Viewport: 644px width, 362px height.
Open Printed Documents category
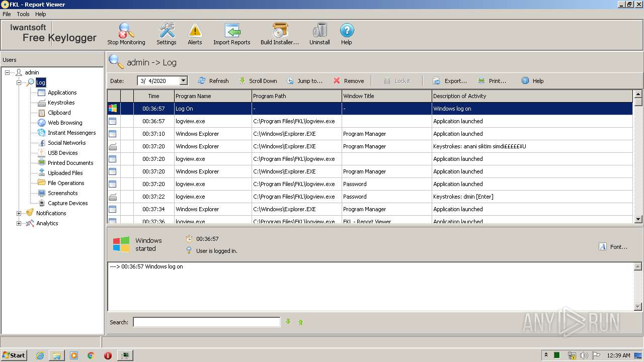70,163
